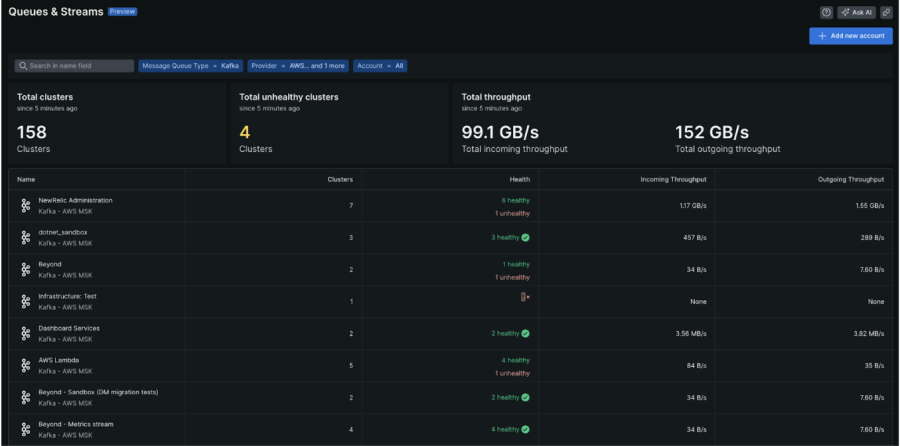Open the Account filter dropdown
This screenshot has width=900, height=446.
point(380,66)
